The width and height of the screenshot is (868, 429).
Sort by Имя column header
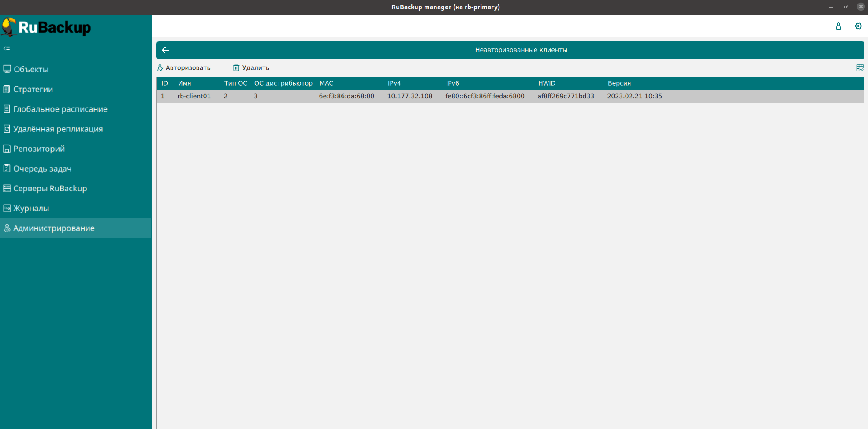(x=184, y=83)
